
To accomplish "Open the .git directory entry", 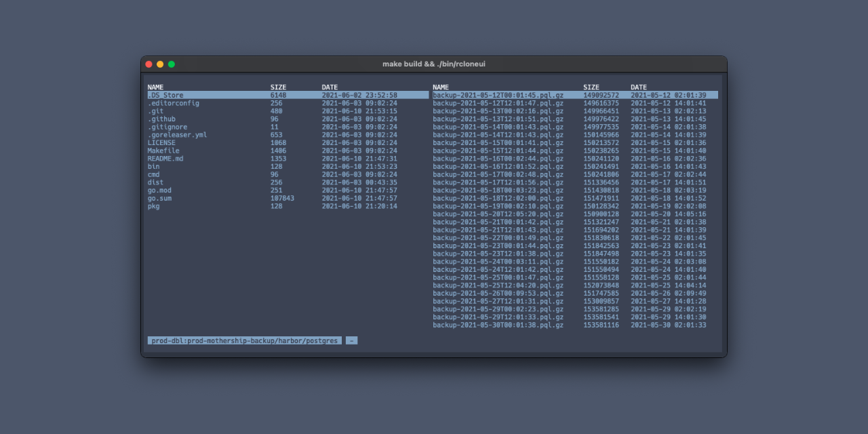I will click(x=155, y=111).
